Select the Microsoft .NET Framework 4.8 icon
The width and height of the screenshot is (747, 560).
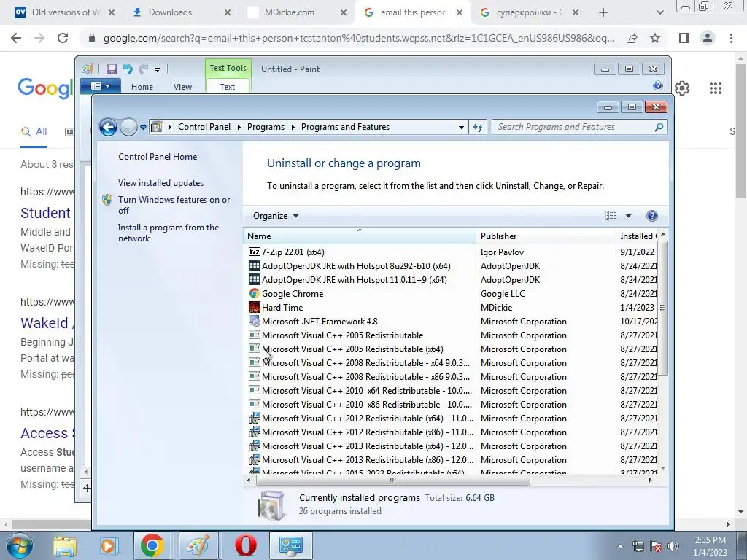click(255, 321)
